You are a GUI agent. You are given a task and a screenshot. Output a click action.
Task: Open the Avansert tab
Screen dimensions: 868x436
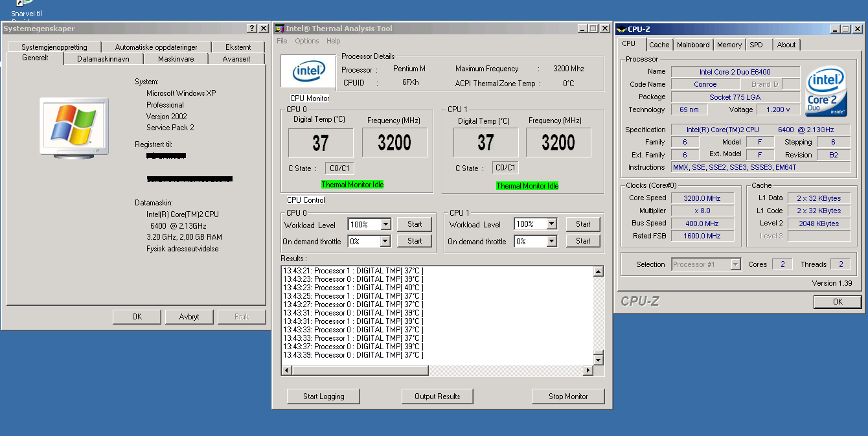236,59
